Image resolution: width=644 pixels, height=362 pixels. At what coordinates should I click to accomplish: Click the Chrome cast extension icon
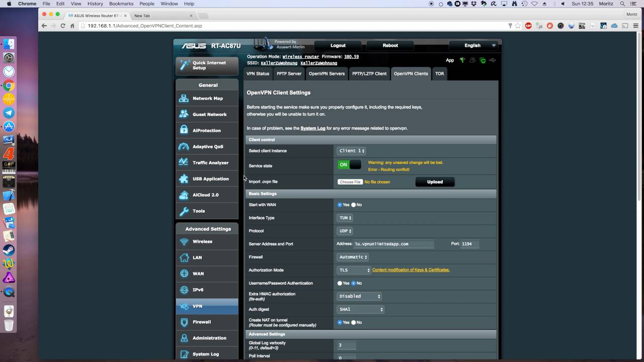point(625,26)
